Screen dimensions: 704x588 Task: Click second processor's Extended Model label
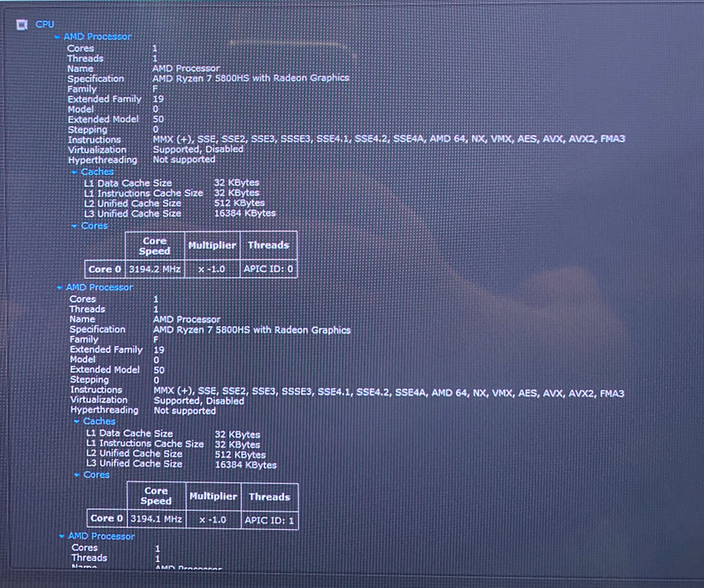105,370
